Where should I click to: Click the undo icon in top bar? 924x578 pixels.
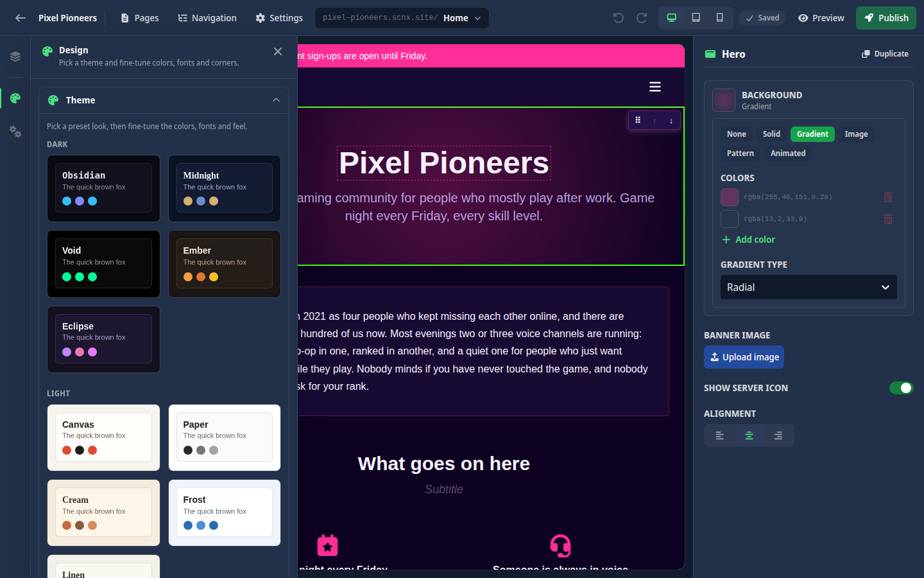pyautogui.click(x=619, y=18)
